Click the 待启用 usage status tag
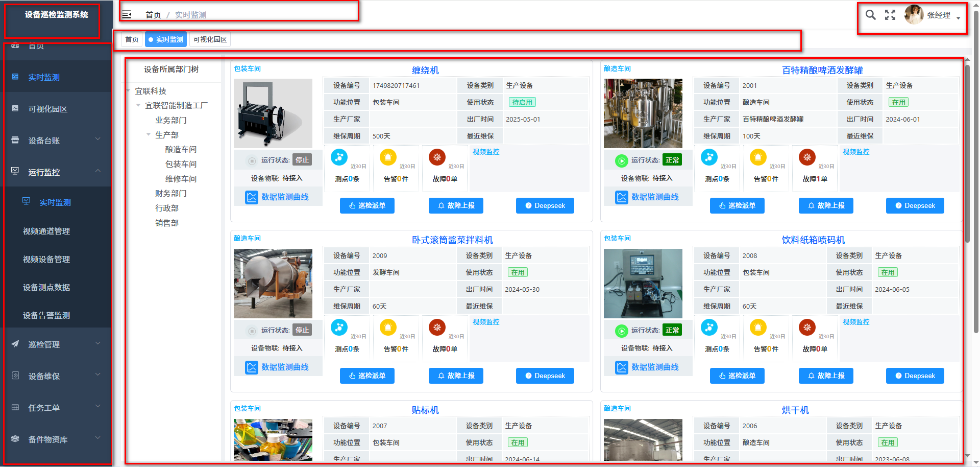The width and height of the screenshot is (980, 467). (522, 102)
